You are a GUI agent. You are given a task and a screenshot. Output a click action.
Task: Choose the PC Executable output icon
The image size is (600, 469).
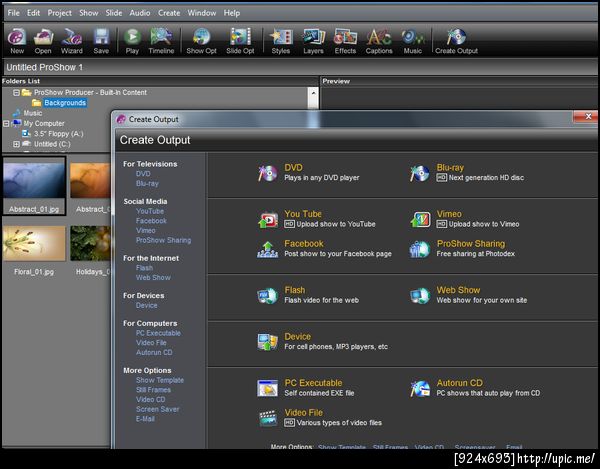pos(267,388)
